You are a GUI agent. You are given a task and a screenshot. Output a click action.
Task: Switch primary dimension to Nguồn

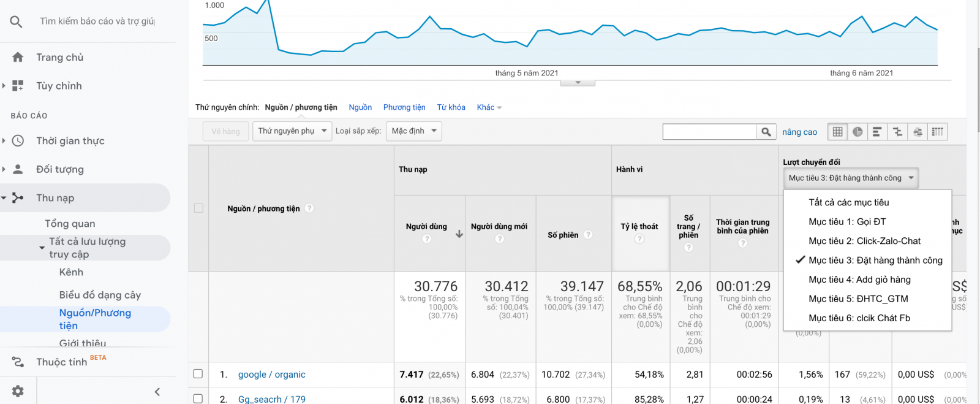pyautogui.click(x=360, y=107)
